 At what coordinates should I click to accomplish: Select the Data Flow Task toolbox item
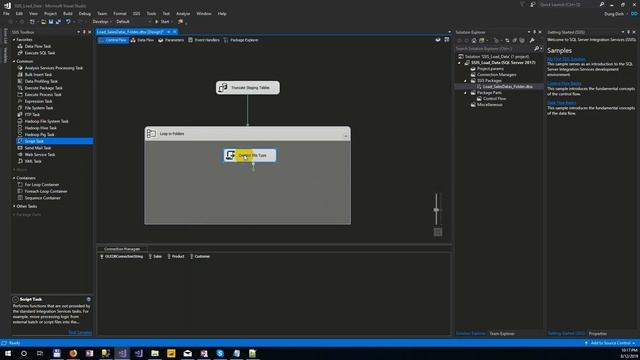(38, 46)
